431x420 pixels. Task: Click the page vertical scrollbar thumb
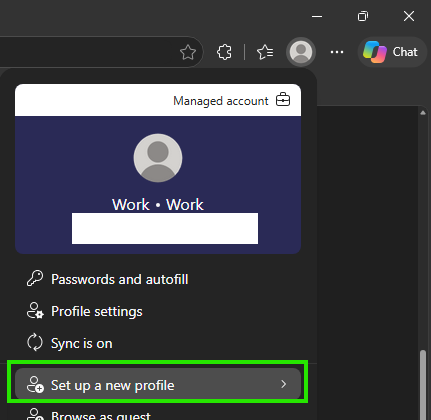coord(423,385)
